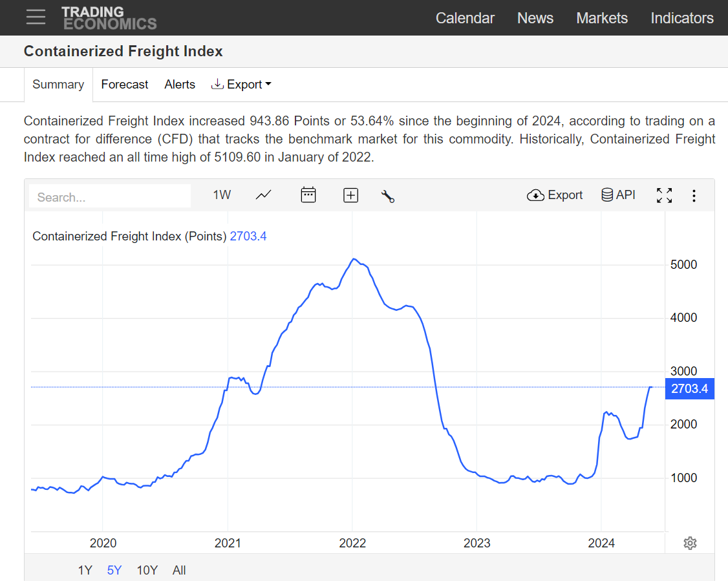Select the 10Y time range

[147, 570]
